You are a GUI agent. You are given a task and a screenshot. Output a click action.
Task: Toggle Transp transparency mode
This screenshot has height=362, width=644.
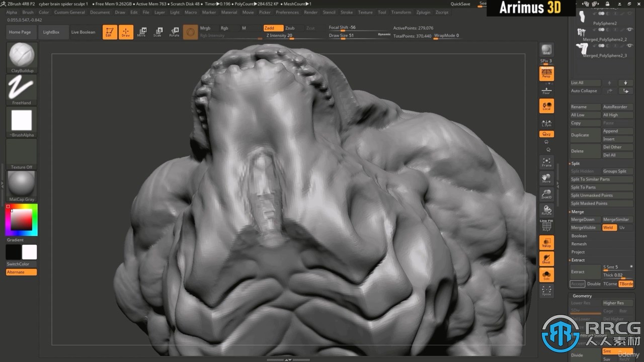[546, 243]
